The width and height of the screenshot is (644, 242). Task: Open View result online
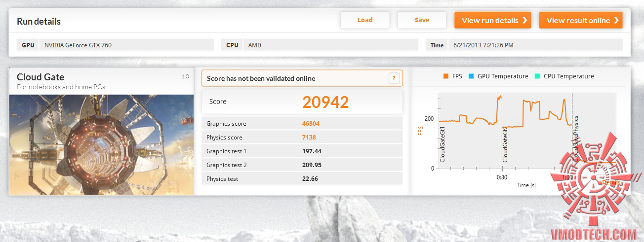581,20
